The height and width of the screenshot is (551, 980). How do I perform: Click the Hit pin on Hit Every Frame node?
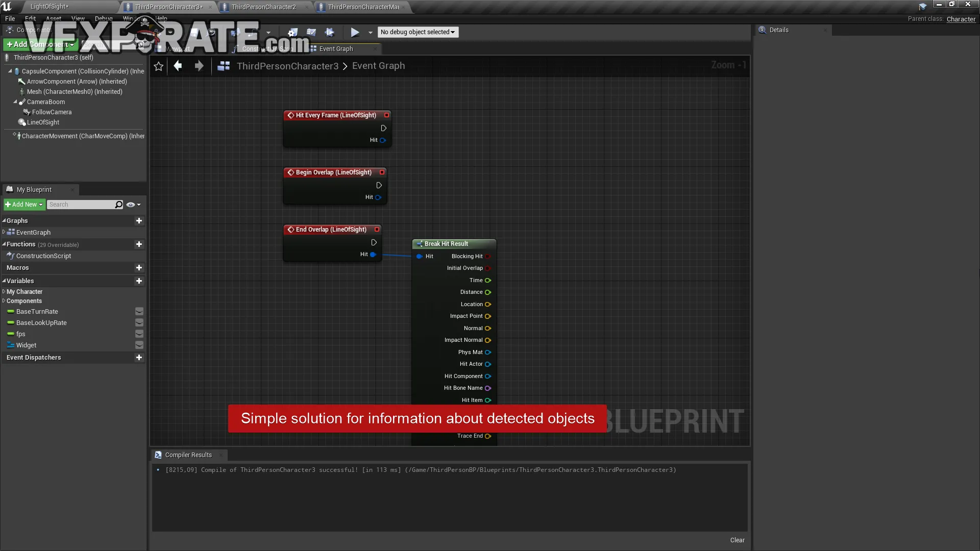pyautogui.click(x=382, y=140)
